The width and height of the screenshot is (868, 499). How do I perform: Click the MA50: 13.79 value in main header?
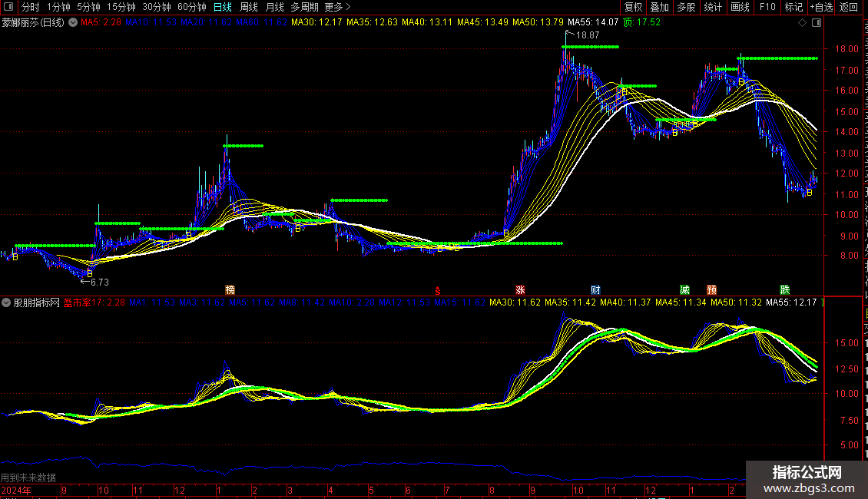click(x=538, y=22)
